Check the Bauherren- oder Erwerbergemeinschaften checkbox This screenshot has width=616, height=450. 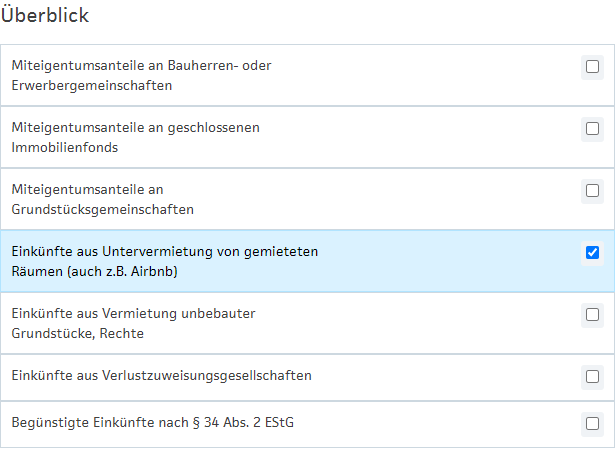[x=592, y=67]
